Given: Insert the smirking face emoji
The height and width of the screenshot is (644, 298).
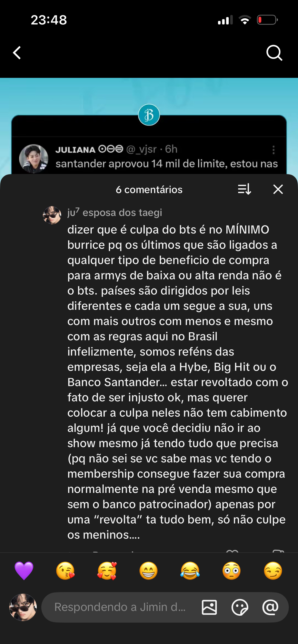Looking at the screenshot, I should click(273, 571).
